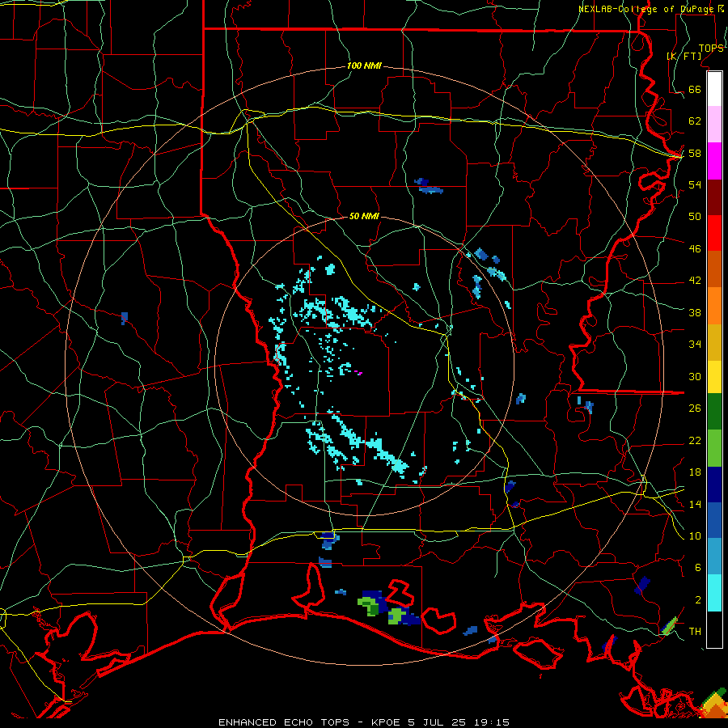This screenshot has height=728, width=728.
Task: Pick the dark red legend color band
Action: 714,197
